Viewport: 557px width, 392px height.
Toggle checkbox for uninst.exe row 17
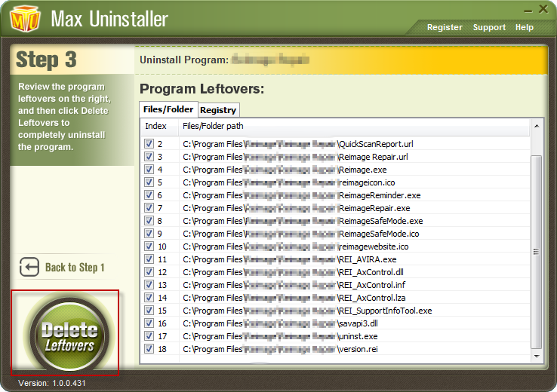(149, 336)
